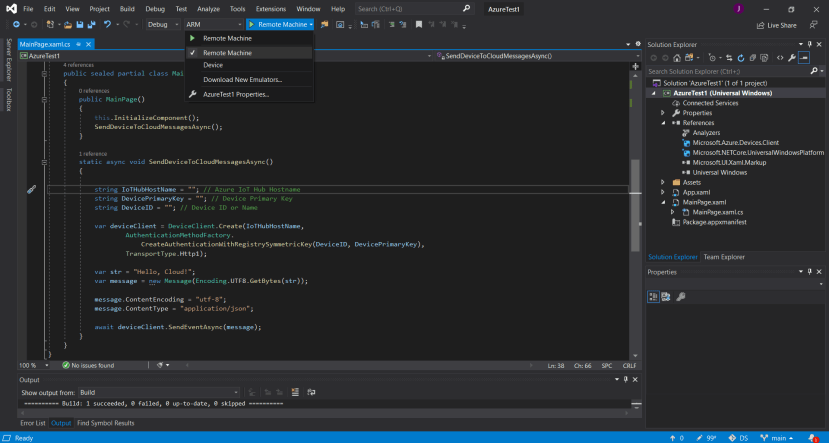The height and width of the screenshot is (443, 829).
Task: Click the Home icon in Solution Explorer
Action: click(x=677, y=58)
